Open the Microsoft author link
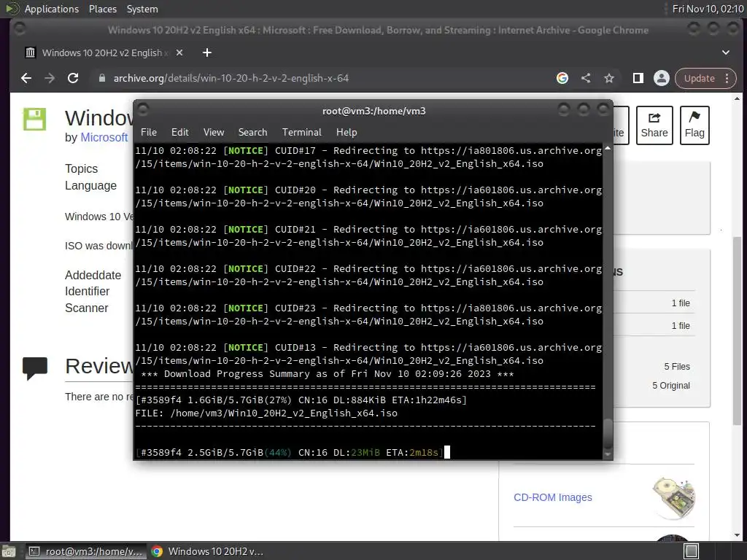The image size is (747, 560). coord(104,137)
